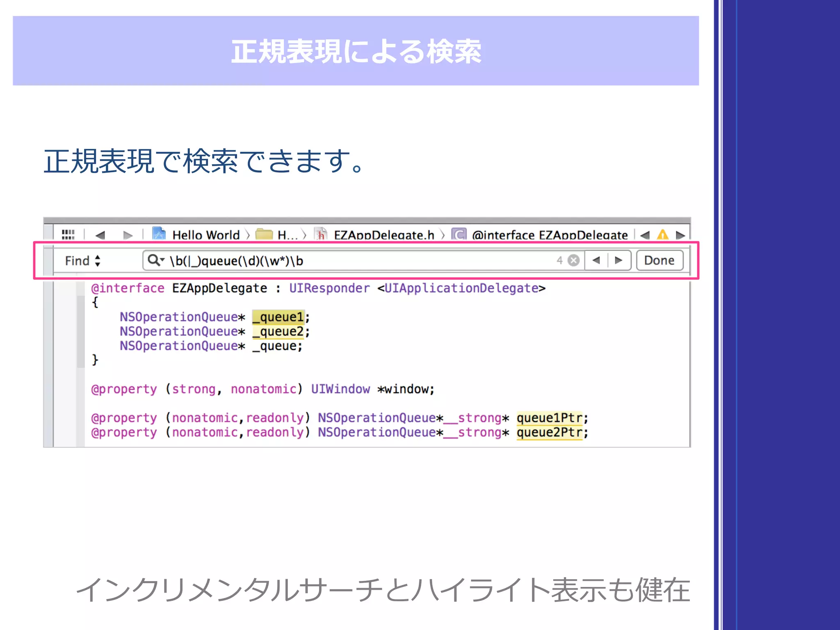Go to previous search match
This screenshot has width=840, height=630.
596,260
